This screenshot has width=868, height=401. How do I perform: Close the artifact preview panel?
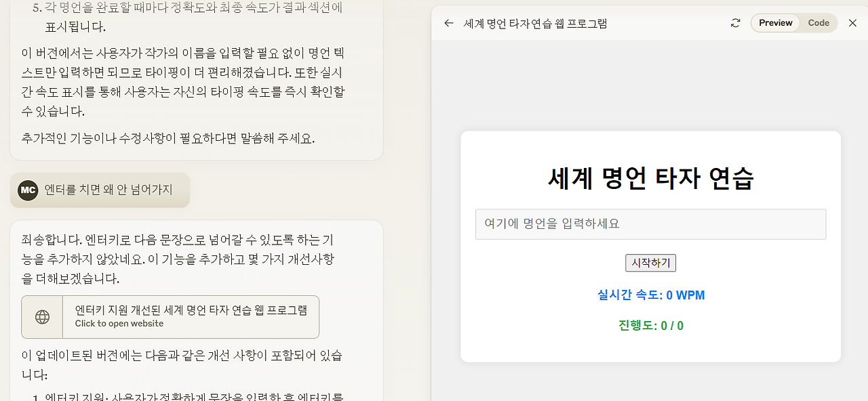pos(853,23)
